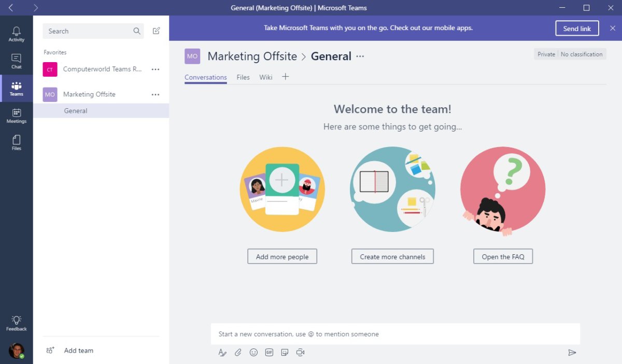Open the user profile avatar
Screen dimensions: 622x364
[17, 351]
